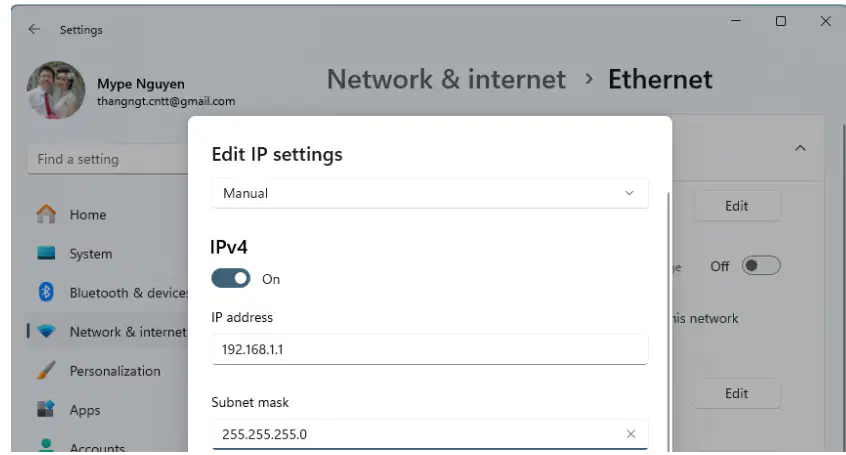This screenshot has height=455, width=846.
Task: Click the Network & internet Wi-Fi icon
Action: click(46, 331)
